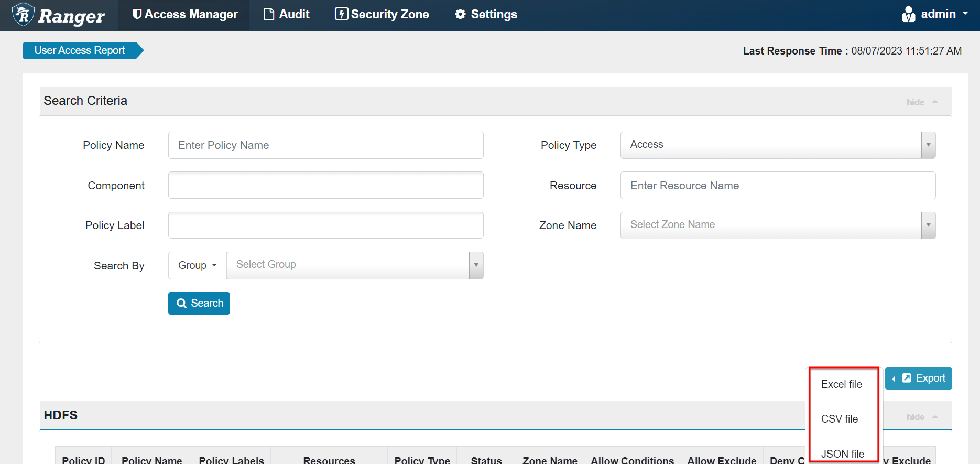Viewport: 980px width, 464px height.
Task: Choose JSON file export option
Action: (x=843, y=454)
